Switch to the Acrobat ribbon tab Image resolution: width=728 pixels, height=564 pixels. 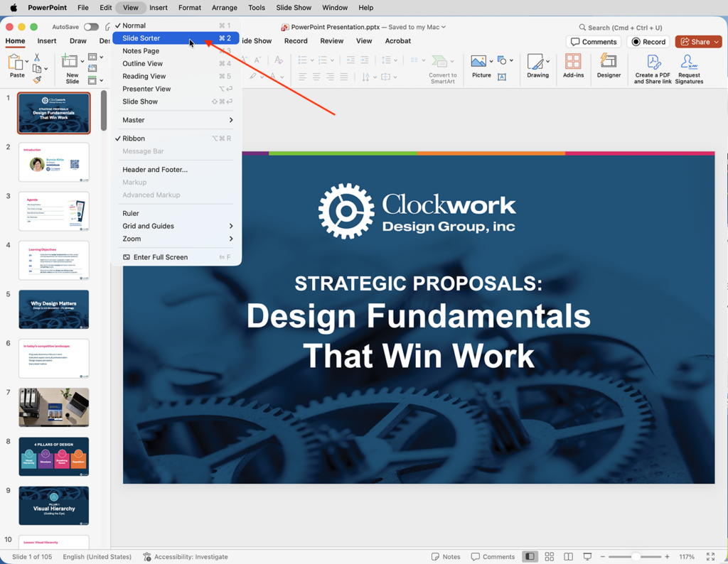(x=398, y=40)
